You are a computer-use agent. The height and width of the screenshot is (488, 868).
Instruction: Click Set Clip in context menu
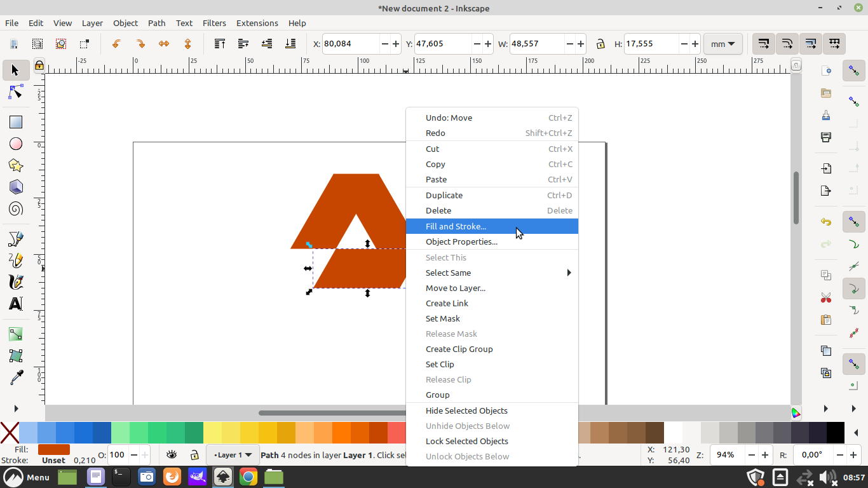coord(492,364)
